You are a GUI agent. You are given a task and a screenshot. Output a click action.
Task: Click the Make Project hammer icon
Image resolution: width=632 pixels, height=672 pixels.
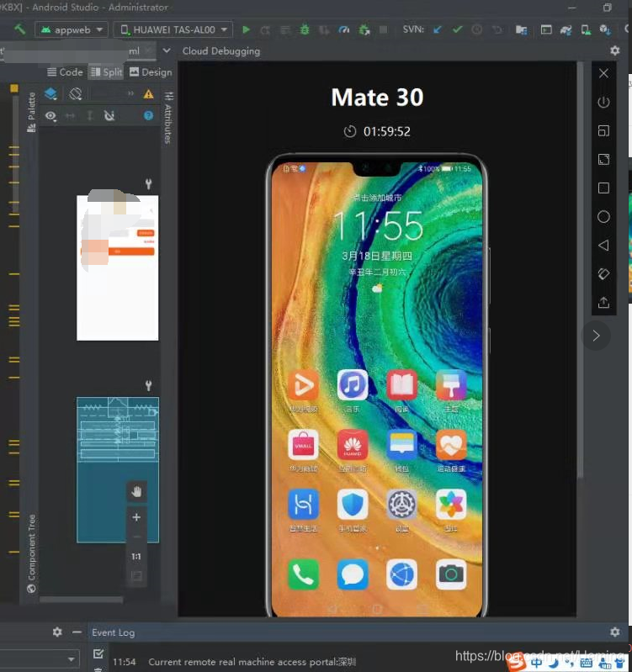click(19, 29)
